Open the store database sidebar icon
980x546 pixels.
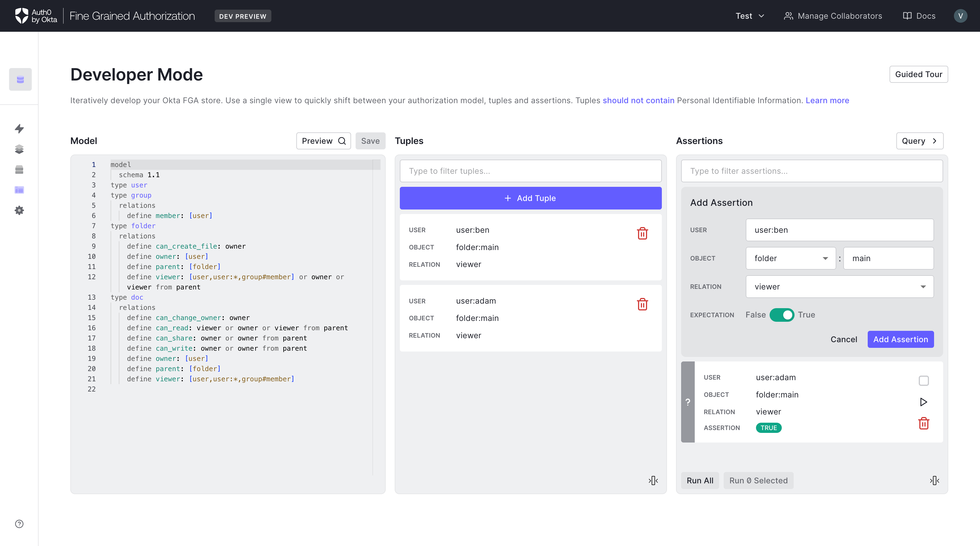pos(20,79)
